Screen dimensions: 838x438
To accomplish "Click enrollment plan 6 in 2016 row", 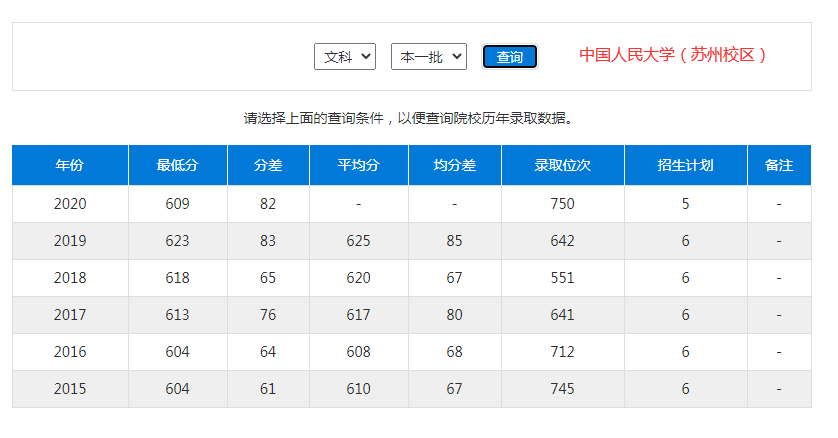I will point(685,352).
